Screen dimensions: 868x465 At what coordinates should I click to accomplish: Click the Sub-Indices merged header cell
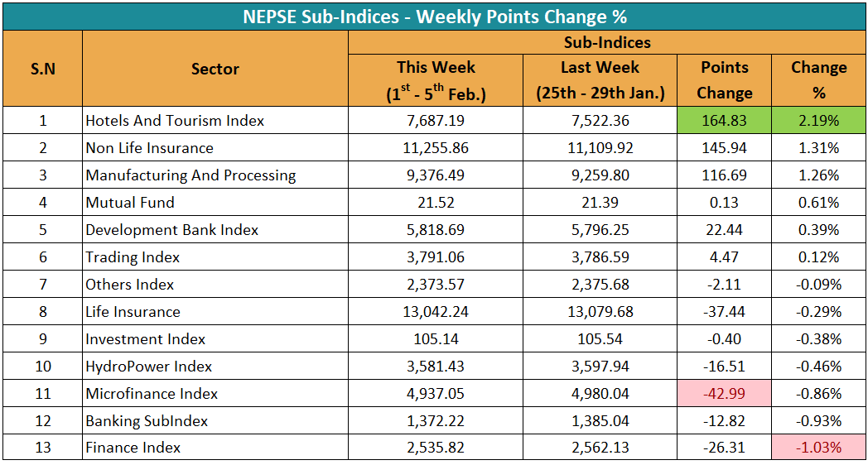coord(607,42)
